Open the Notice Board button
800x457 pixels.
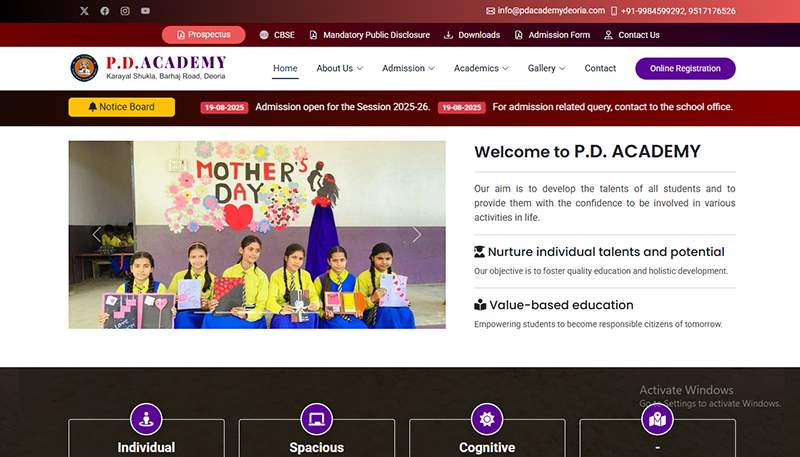pyautogui.click(x=121, y=107)
